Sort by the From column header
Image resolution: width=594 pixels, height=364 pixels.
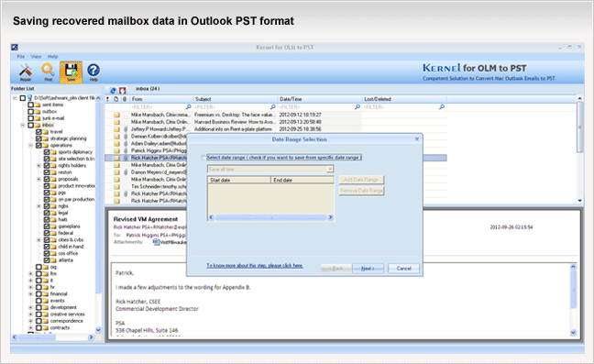[161, 99]
